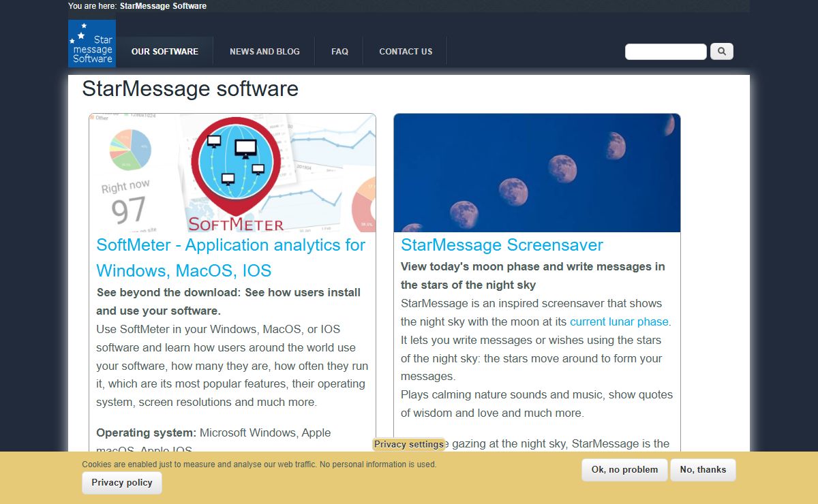Image resolution: width=818 pixels, height=504 pixels.
Task: Click the search magnifier button
Action: 722,51
